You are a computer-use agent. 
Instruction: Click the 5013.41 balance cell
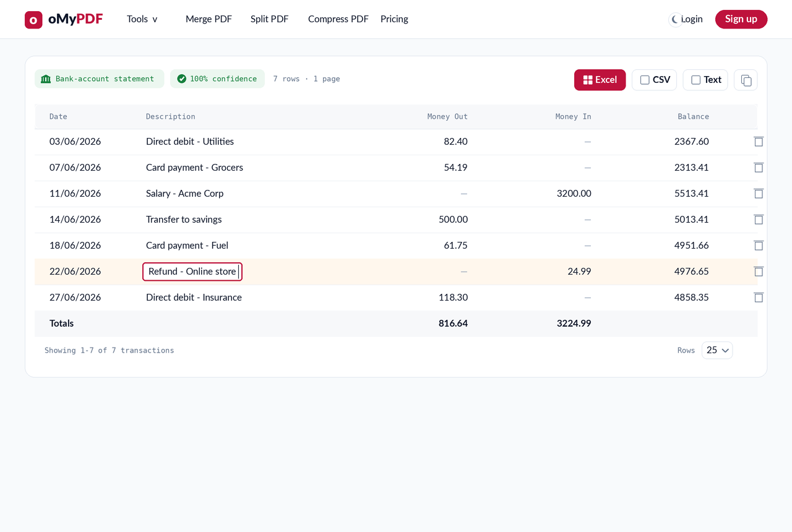coord(692,220)
